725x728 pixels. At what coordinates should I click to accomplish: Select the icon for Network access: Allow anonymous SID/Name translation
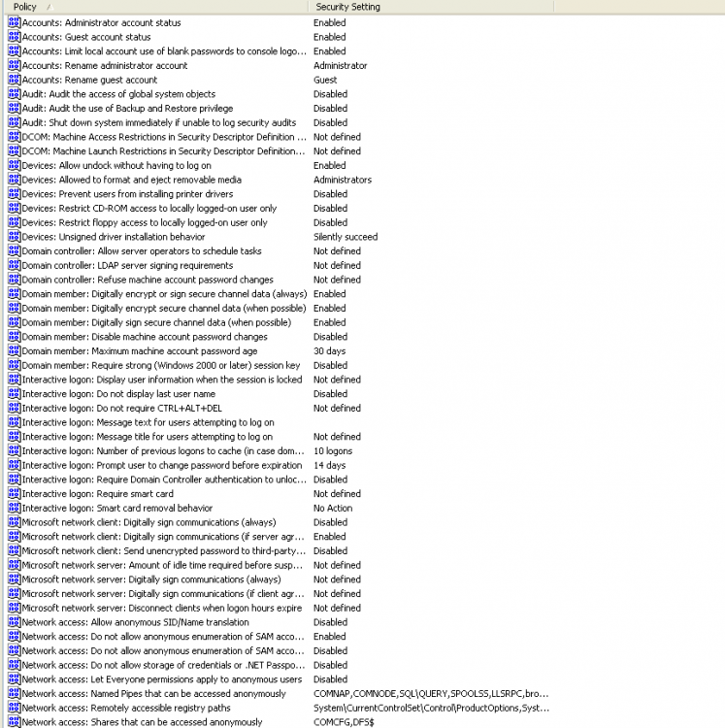pos(15,622)
